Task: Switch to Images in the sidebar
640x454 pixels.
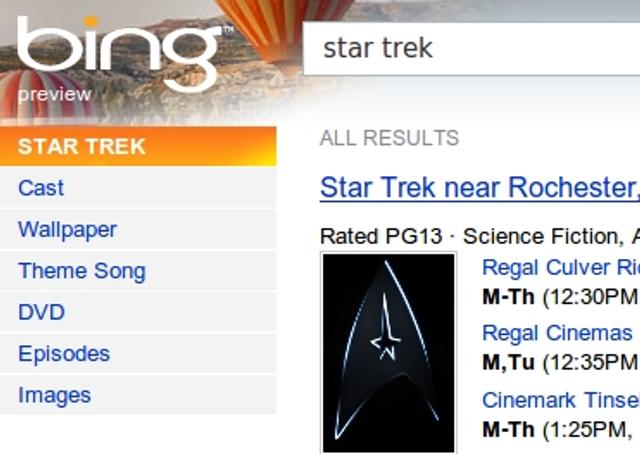Action: [54, 396]
